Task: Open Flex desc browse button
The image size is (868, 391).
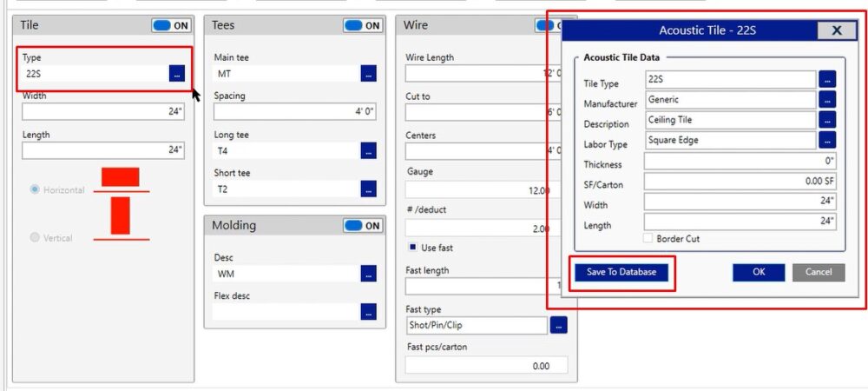Action: [x=368, y=311]
